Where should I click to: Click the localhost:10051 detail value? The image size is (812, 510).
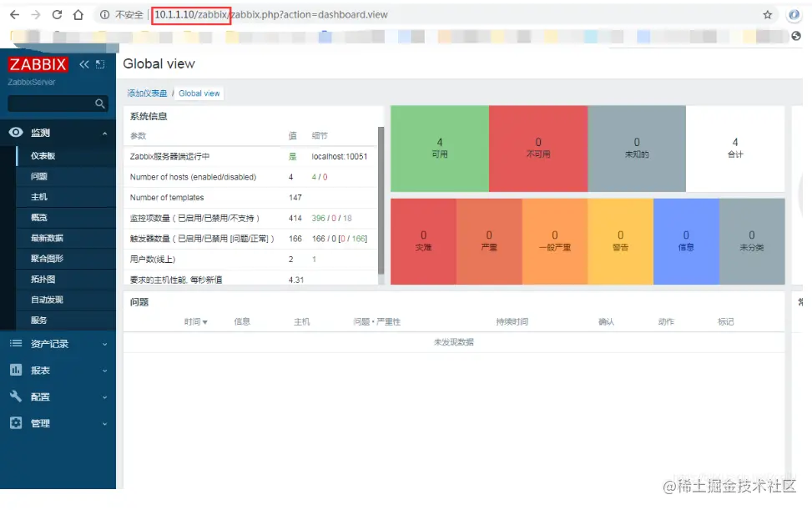(339, 156)
